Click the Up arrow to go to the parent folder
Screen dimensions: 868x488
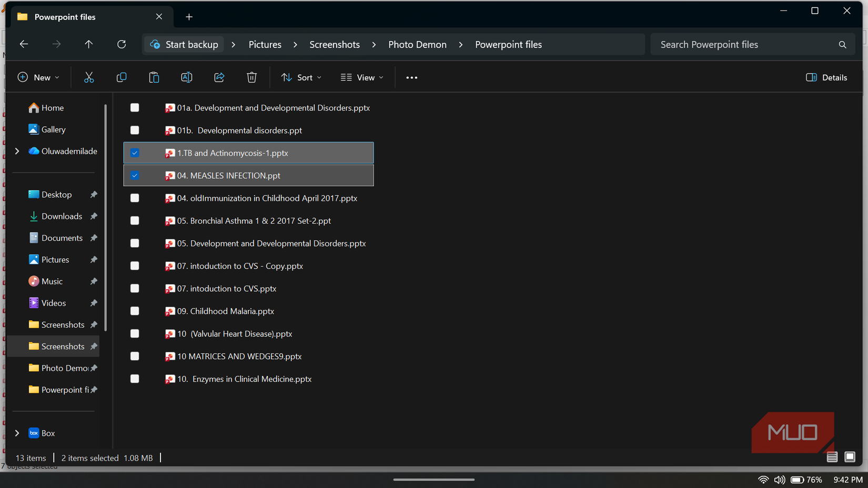coord(89,44)
